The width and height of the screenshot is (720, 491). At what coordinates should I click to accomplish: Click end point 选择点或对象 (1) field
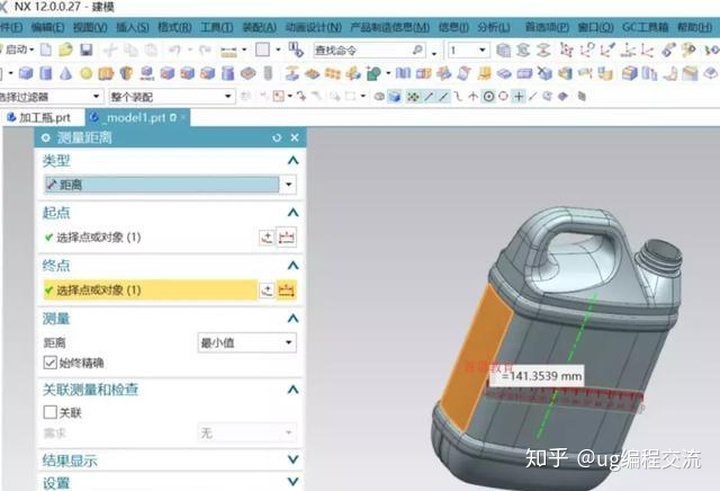[150, 290]
